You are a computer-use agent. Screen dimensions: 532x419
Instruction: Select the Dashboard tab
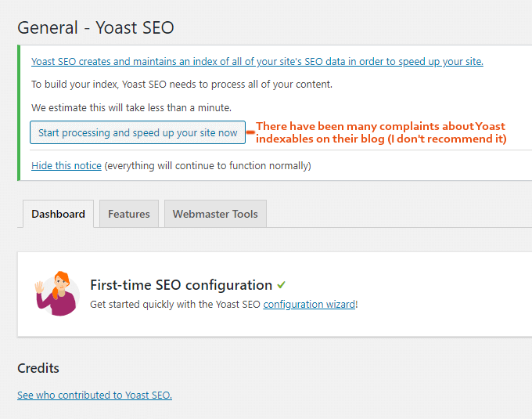click(59, 214)
